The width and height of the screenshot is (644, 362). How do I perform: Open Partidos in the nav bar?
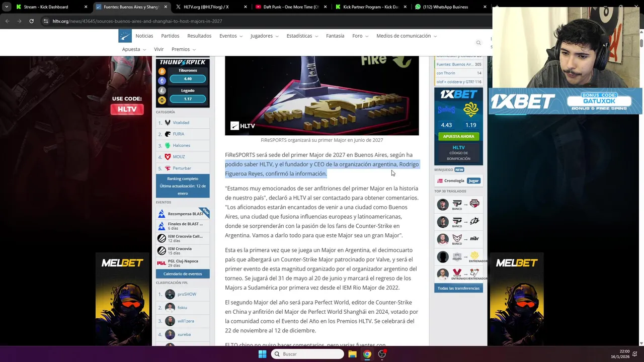(x=170, y=36)
